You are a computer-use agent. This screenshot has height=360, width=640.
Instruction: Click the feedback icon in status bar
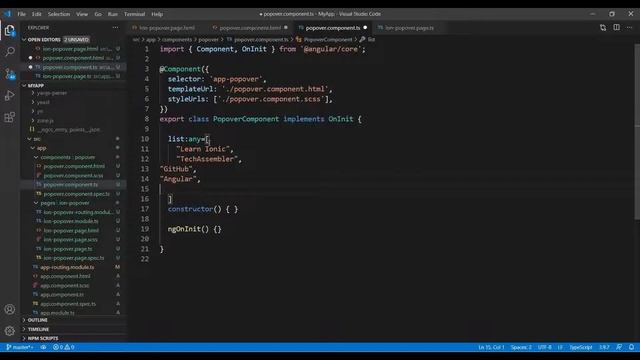coord(619,347)
